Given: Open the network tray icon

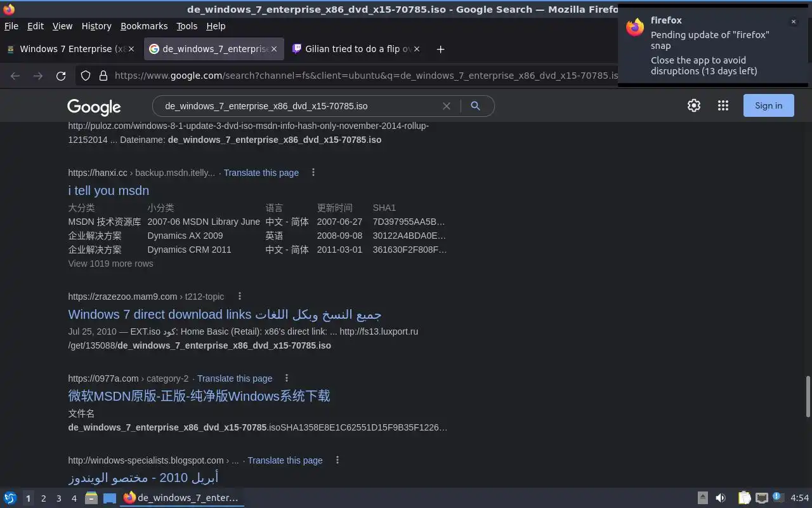Looking at the screenshot, I should pyautogui.click(x=762, y=498).
